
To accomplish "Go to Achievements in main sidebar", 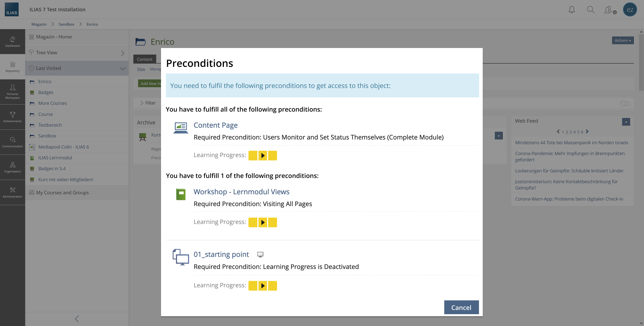I will [13, 117].
